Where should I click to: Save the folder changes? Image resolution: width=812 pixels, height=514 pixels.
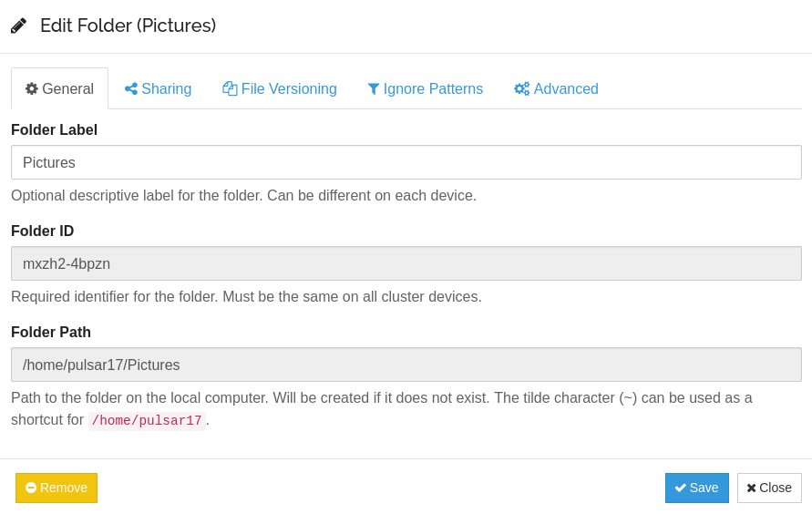point(697,488)
